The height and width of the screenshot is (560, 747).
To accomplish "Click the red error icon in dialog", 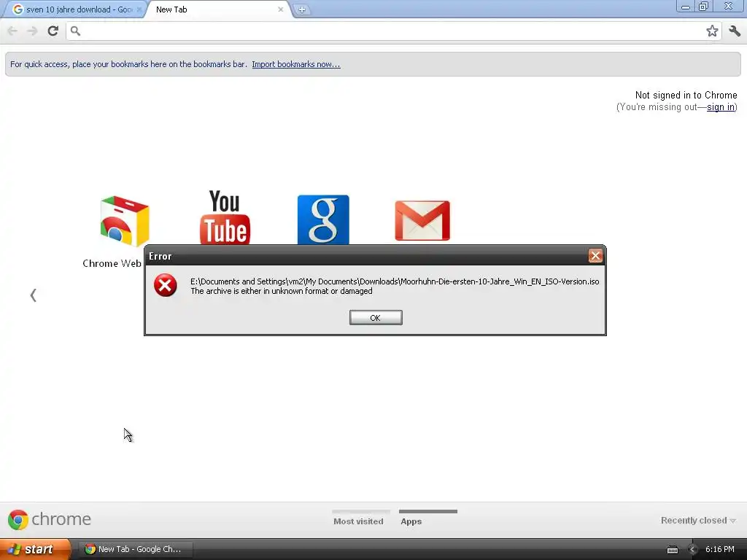I will 166,285.
